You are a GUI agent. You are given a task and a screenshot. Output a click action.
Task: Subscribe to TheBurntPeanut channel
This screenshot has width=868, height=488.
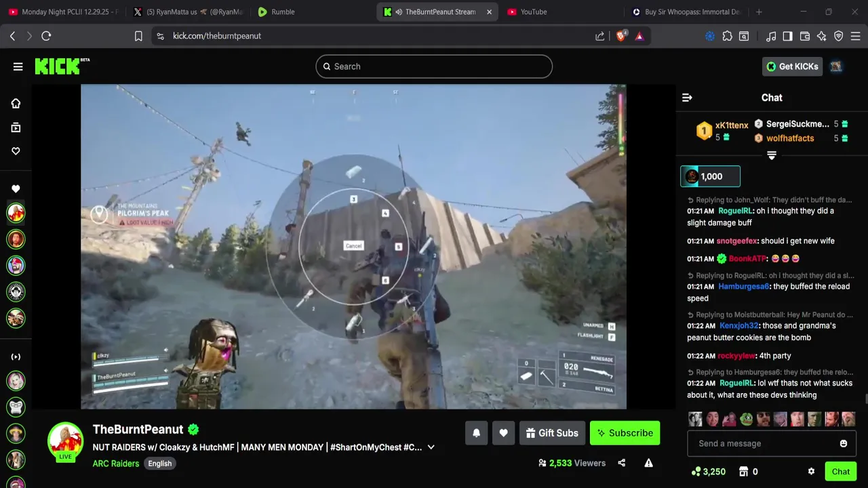click(625, 433)
